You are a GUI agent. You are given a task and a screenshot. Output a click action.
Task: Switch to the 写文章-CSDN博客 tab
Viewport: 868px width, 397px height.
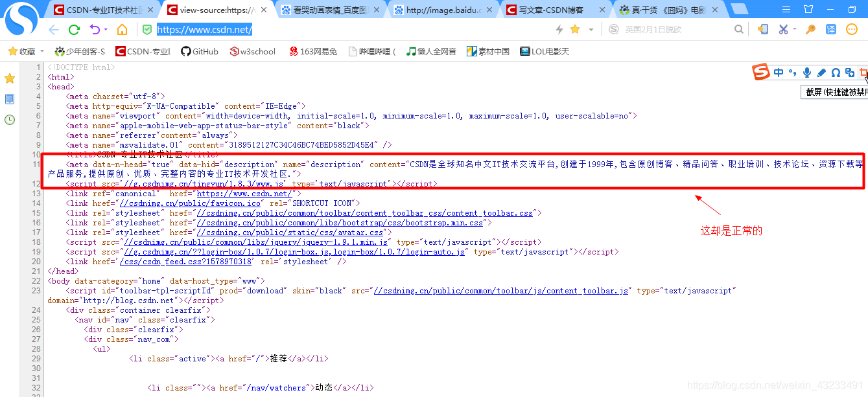[x=556, y=10]
